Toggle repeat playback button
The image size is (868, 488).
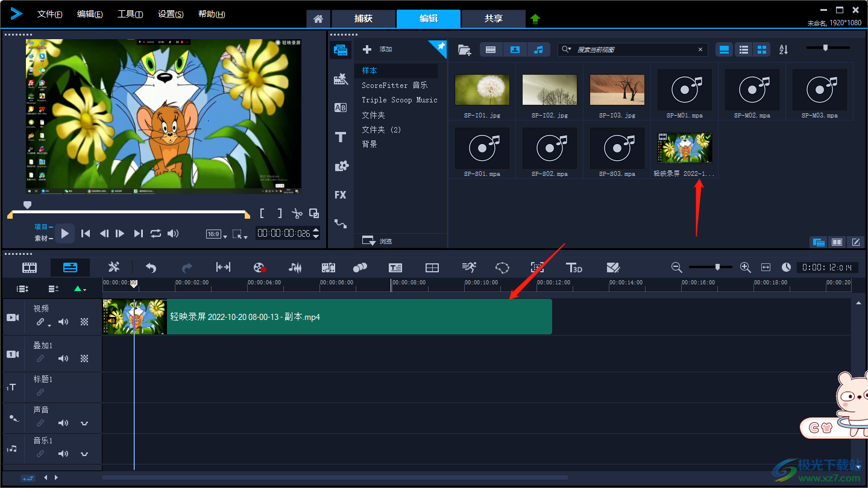click(156, 233)
